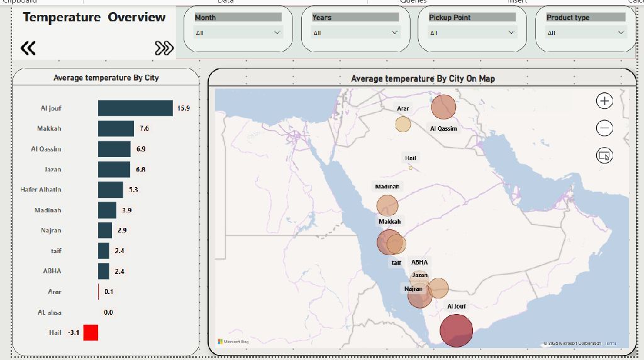Open the Years filter dropdown
The width and height of the screenshot is (644, 360).
(x=356, y=33)
